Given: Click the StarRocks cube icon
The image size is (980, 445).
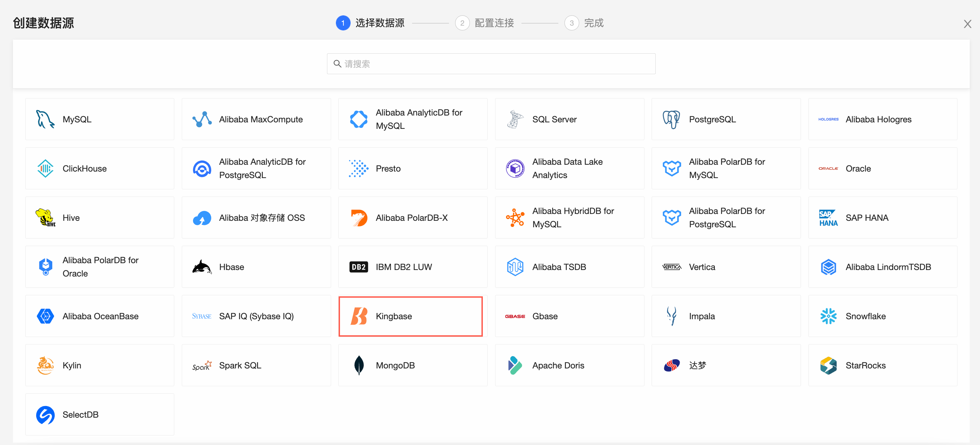Looking at the screenshot, I should (x=828, y=365).
